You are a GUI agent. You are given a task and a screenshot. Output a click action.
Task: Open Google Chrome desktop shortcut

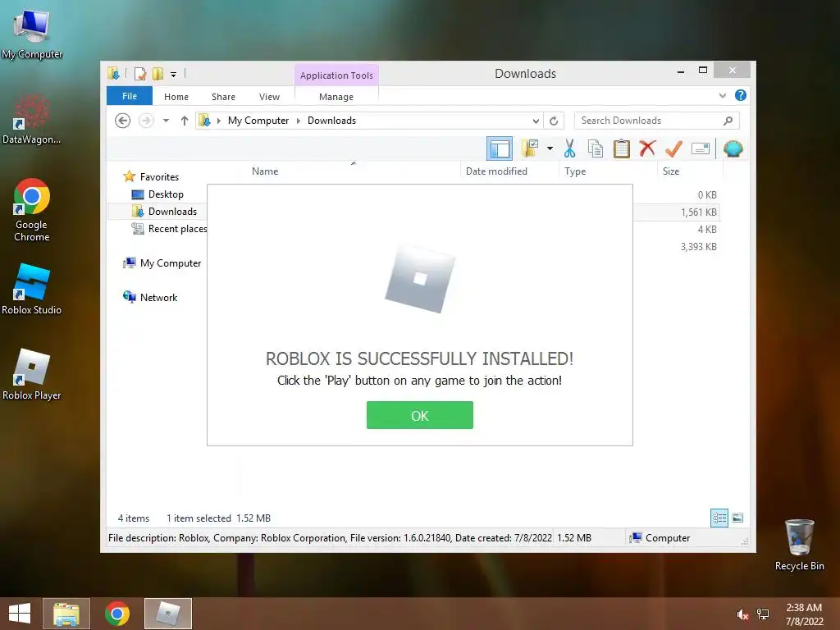(32, 210)
